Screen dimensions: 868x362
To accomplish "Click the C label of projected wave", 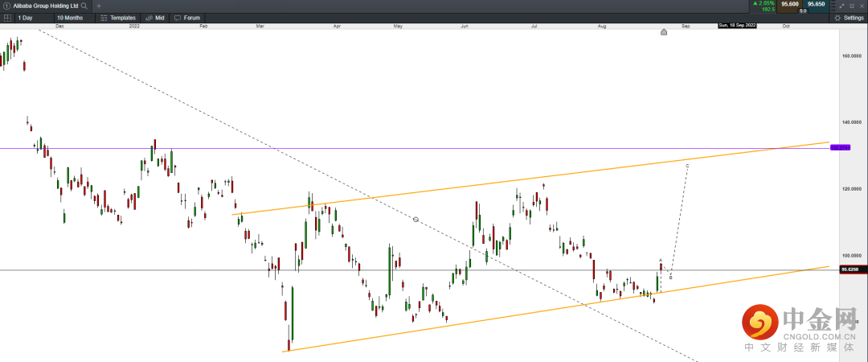I will click(x=687, y=166).
